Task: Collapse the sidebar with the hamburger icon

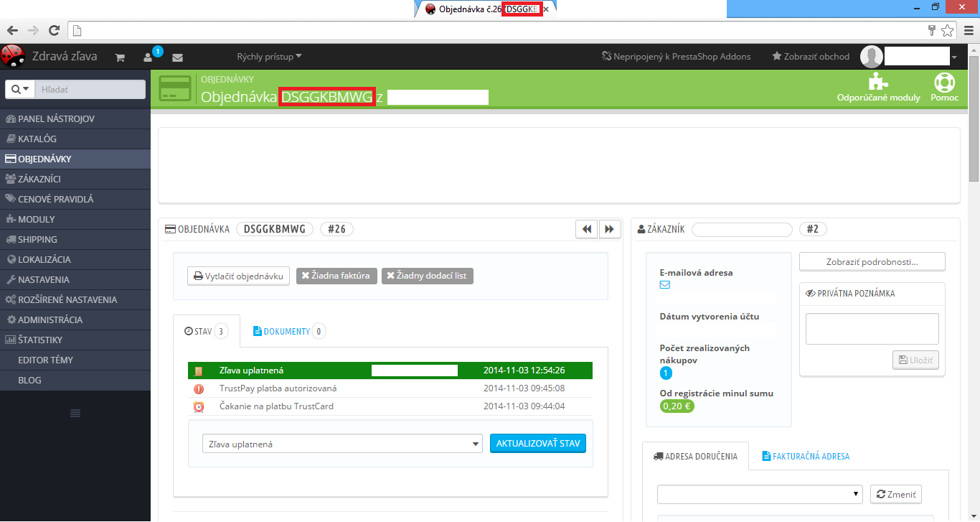Action: [x=75, y=413]
